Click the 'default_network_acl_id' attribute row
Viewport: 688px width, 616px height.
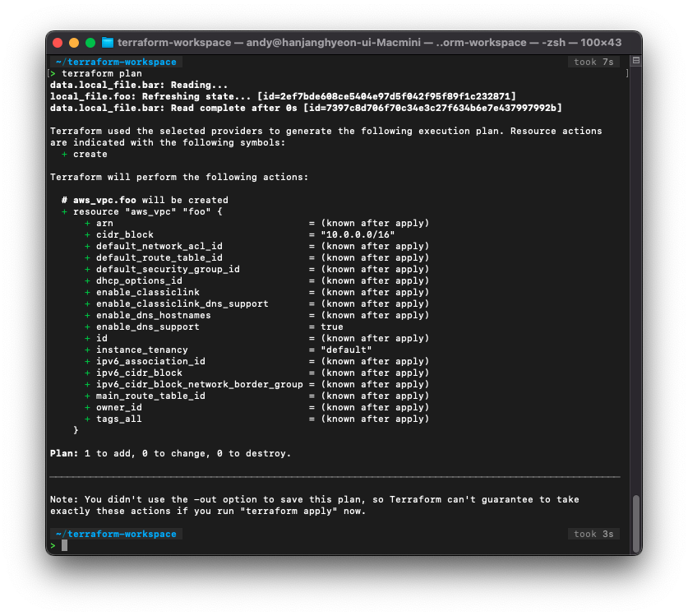pyautogui.click(x=256, y=246)
